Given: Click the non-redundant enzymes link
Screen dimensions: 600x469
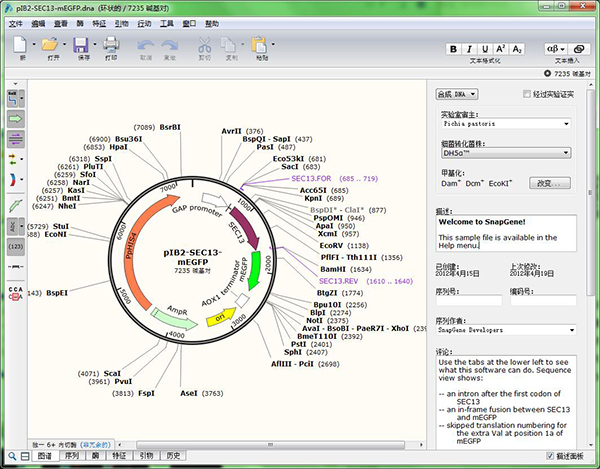Looking at the screenshot, I should click(96, 445).
